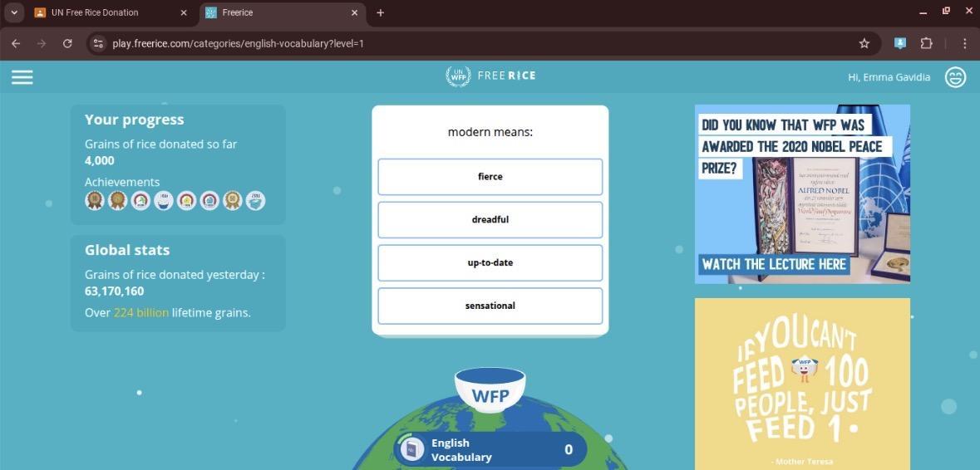
Task: Click the donated grains value "4,000"
Action: [x=100, y=160]
